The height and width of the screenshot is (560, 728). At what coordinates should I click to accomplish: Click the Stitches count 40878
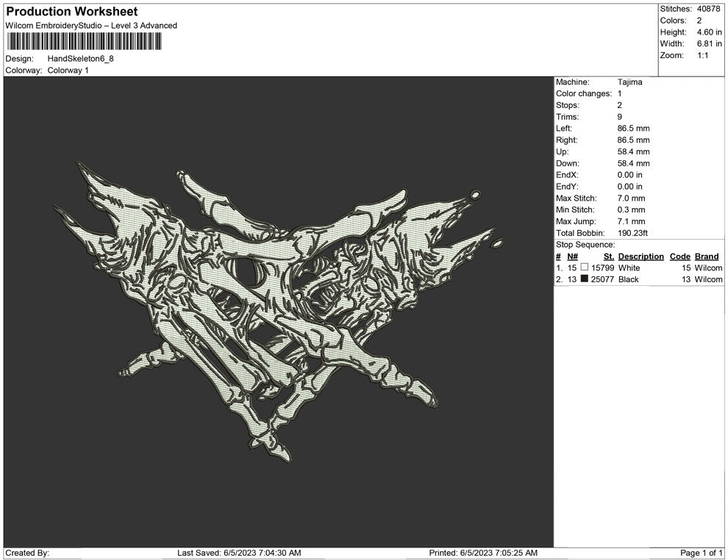click(709, 9)
